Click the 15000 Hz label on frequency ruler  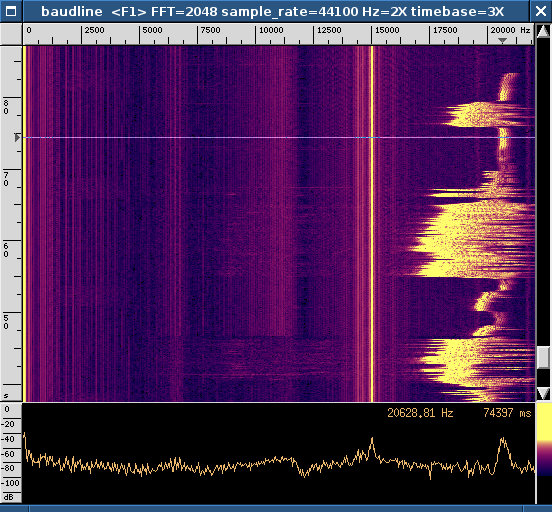tap(387, 30)
